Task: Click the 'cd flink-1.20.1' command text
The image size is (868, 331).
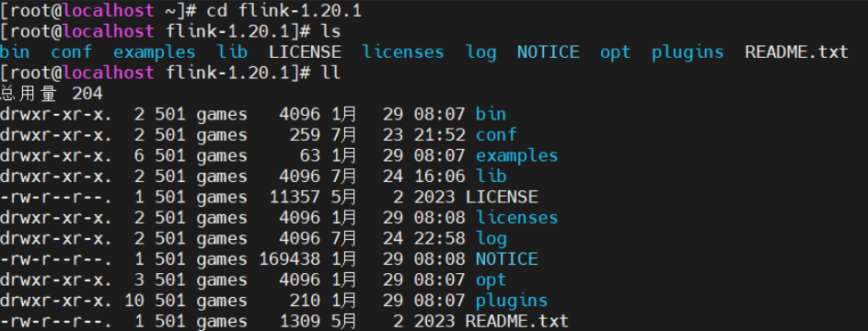Action: [x=284, y=11]
